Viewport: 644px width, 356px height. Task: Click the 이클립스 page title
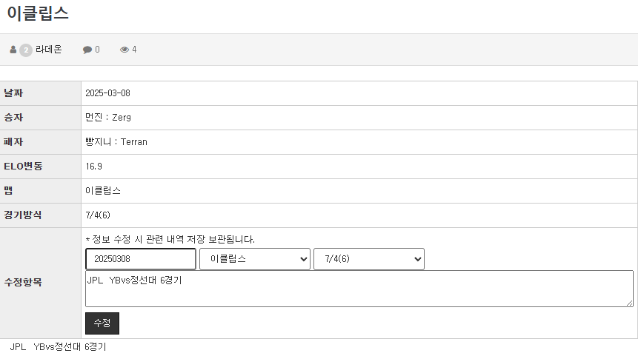click(38, 13)
